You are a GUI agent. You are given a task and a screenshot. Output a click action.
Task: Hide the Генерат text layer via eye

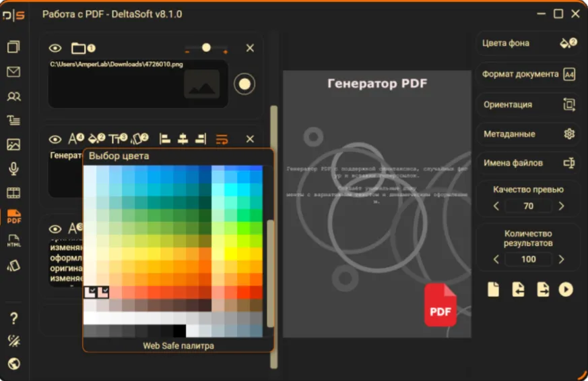click(55, 140)
